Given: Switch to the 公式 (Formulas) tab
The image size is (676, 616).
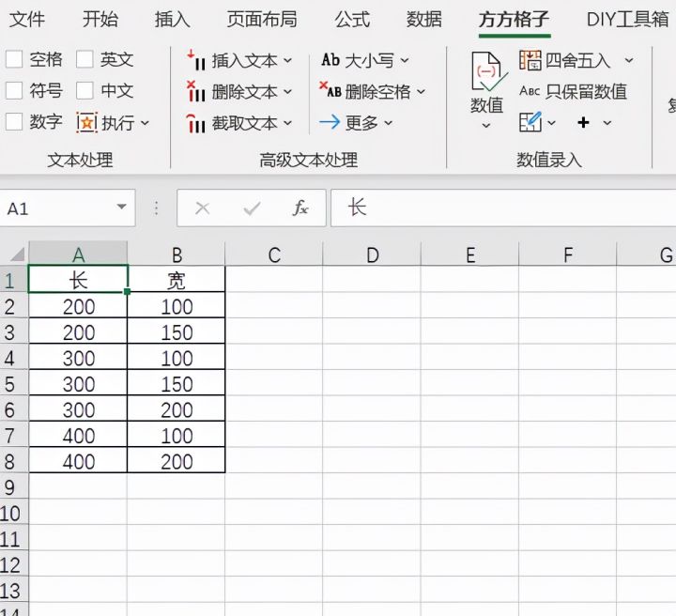Looking at the screenshot, I should (x=352, y=20).
